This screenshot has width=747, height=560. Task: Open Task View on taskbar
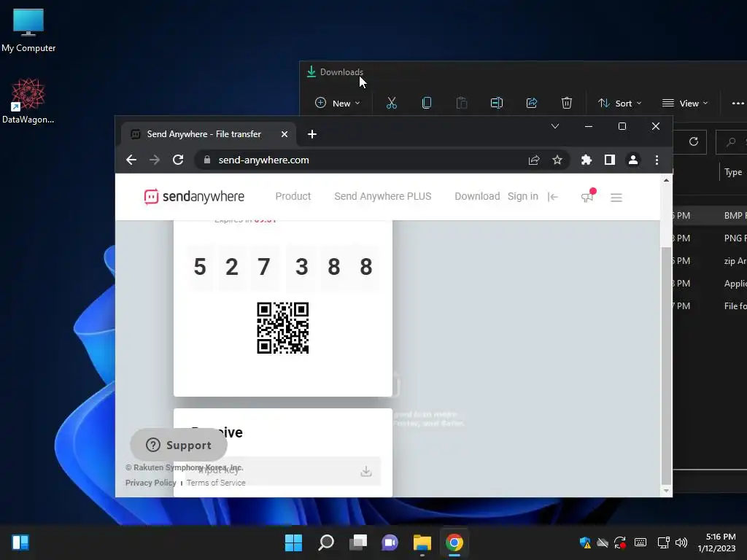(357, 542)
